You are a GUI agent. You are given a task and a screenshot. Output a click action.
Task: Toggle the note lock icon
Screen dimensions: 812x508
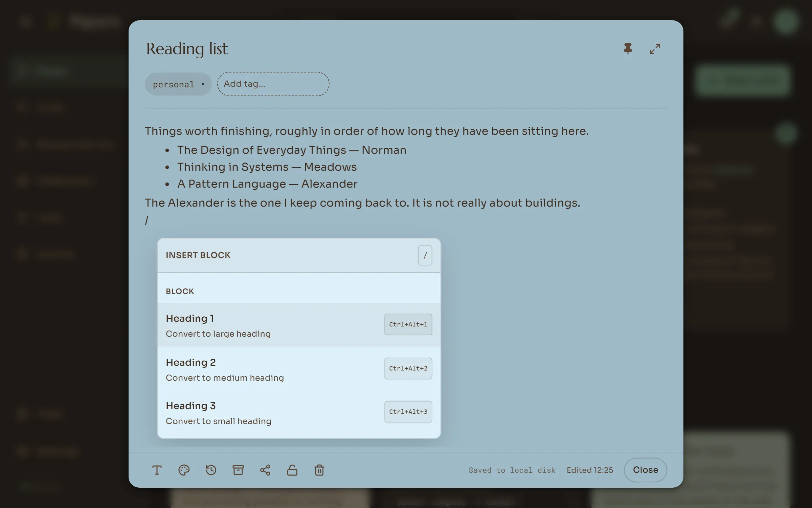coord(292,470)
